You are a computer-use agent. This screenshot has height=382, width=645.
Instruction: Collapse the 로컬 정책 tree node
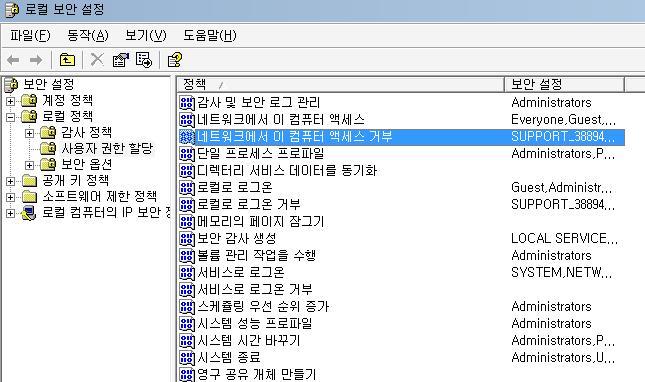(10, 117)
